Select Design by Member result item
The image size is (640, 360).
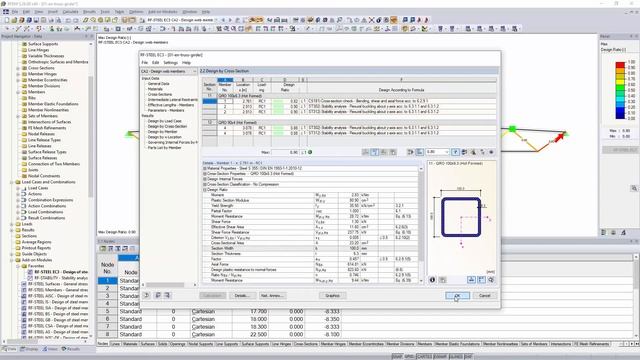pos(162,131)
